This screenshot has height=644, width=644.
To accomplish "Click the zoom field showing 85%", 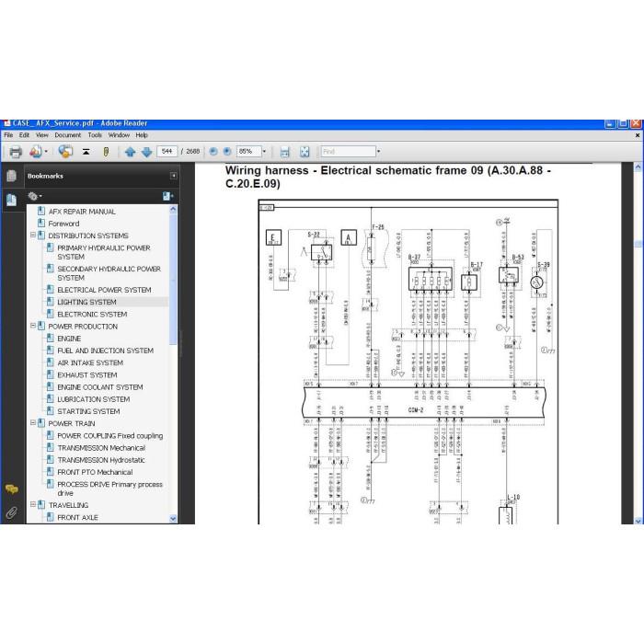I will click(x=248, y=152).
